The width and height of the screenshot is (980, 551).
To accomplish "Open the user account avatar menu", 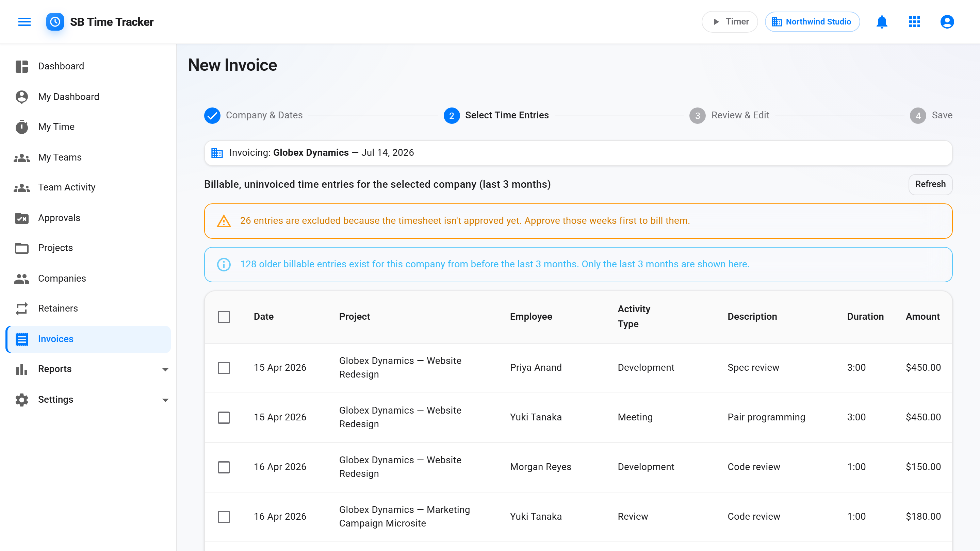I will 947,22.
